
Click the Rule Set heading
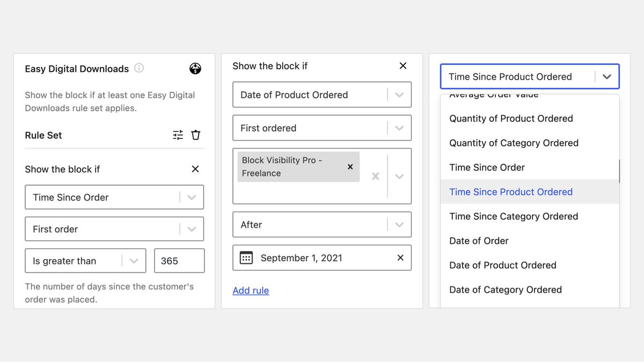coord(43,135)
